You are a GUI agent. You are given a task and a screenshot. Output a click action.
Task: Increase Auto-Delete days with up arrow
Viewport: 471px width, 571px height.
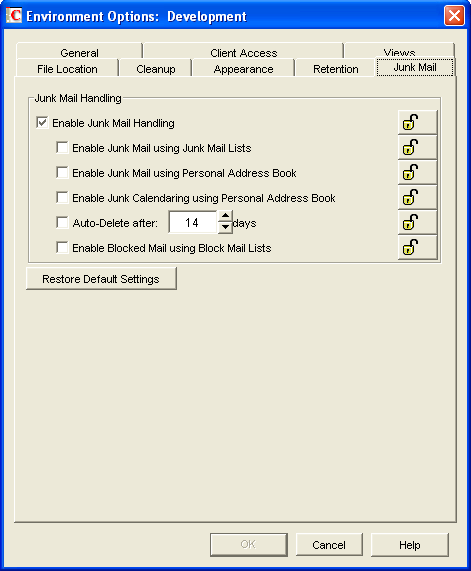tap(225, 216)
